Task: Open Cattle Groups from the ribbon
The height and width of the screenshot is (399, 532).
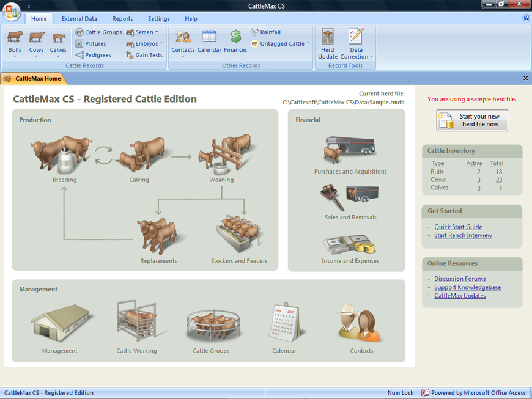Action: [98, 32]
